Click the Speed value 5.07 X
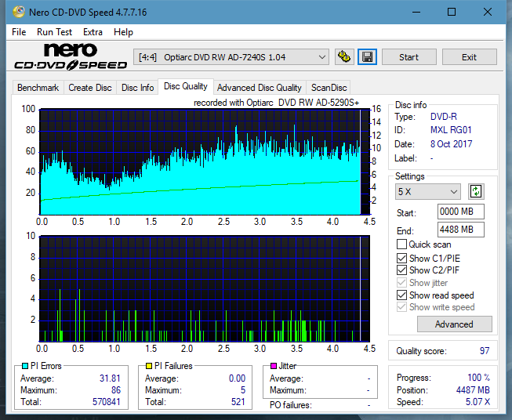This screenshot has height=420, width=512. click(x=478, y=401)
